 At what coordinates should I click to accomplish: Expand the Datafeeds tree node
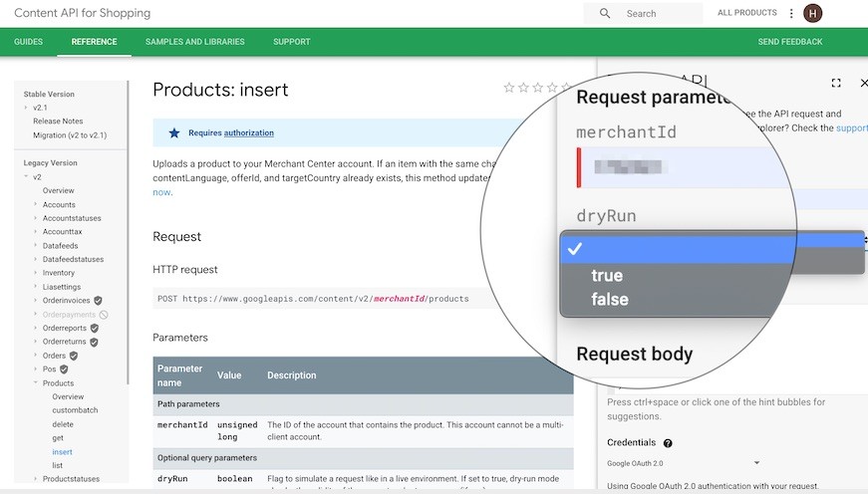click(x=36, y=245)
